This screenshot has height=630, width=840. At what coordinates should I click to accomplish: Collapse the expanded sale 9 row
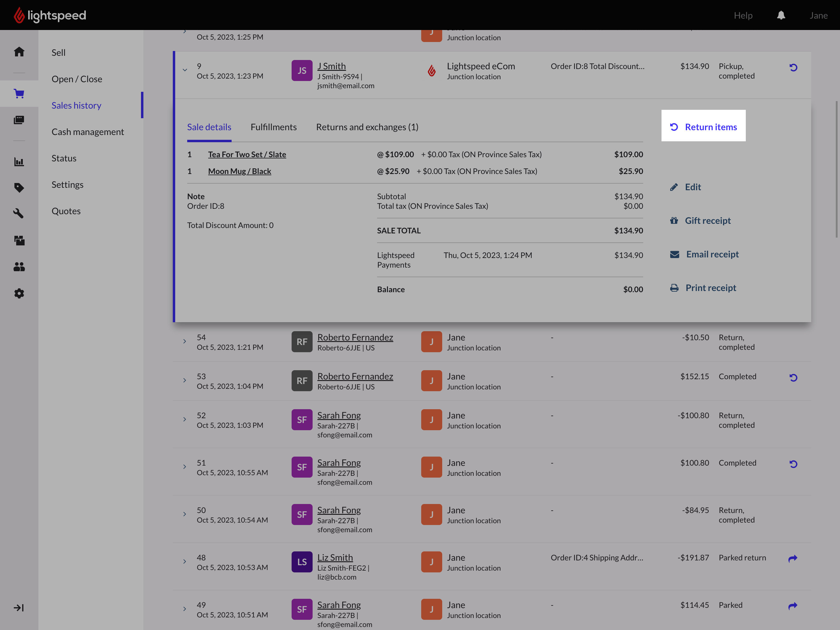[x=185, y=70]
